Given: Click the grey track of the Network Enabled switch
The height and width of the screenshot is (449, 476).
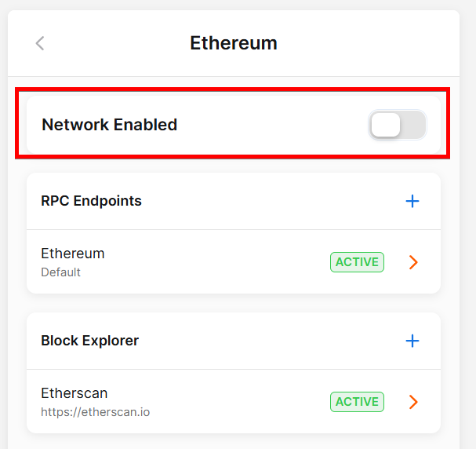Looking at the screenshot, I should [x=414, y=125].
